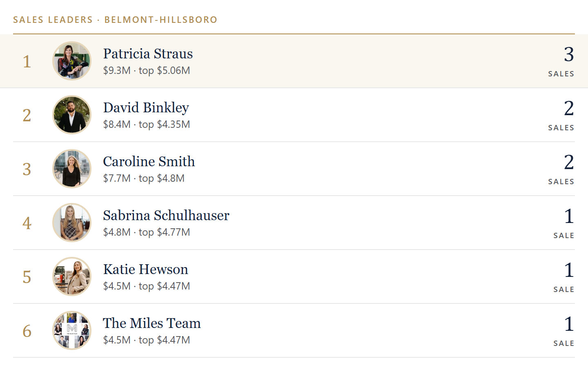Open David Binkley profile photo

pyautogui.click(x=72, y=115)
